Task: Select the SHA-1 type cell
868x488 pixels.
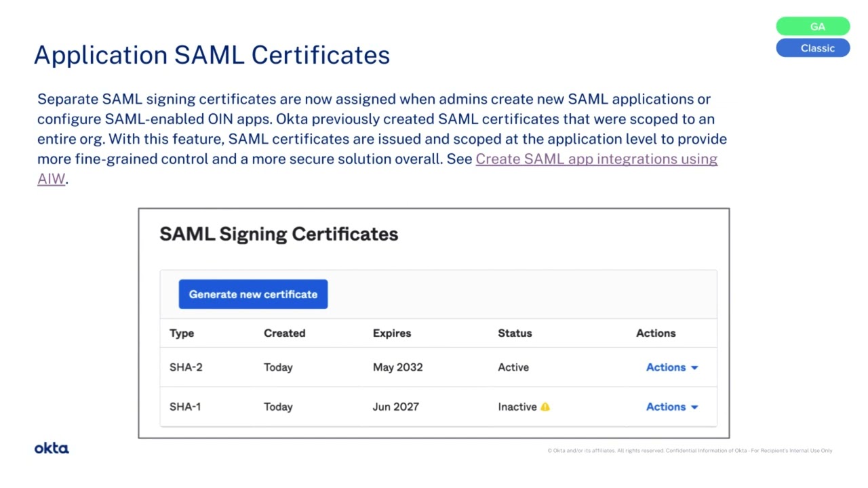Action: [x=185, y=407]
